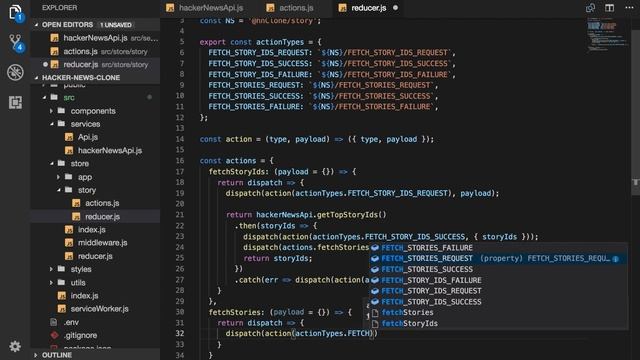The image size is (640, 360).
Task: Place cursor on 'const actions = {' line
Action: 237,161
